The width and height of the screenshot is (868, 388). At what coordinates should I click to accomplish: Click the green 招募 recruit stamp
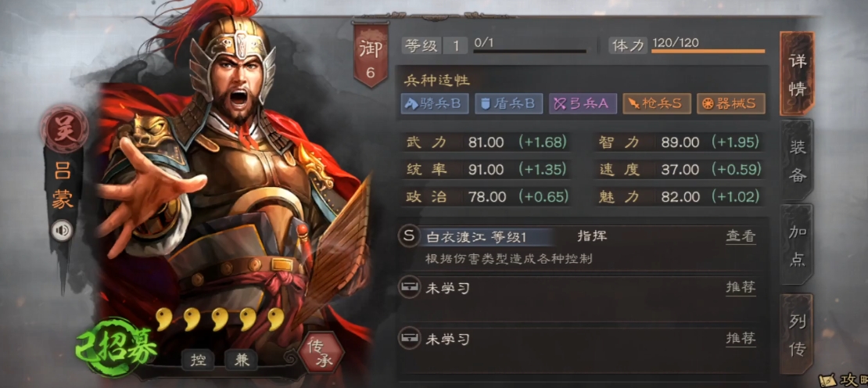pos(117,347)
